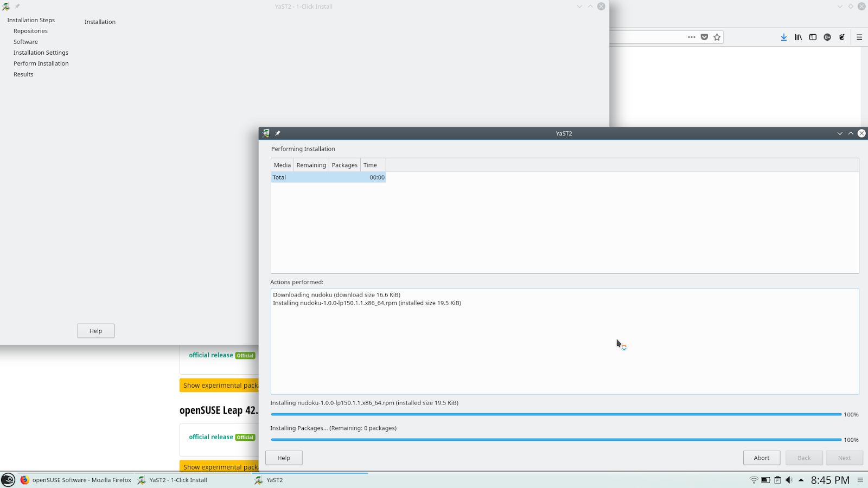Open the volume control tray icon
Image resolution: width=868 pixels, height=488 pixels.
pyautogui.click(x=789, y=480)
